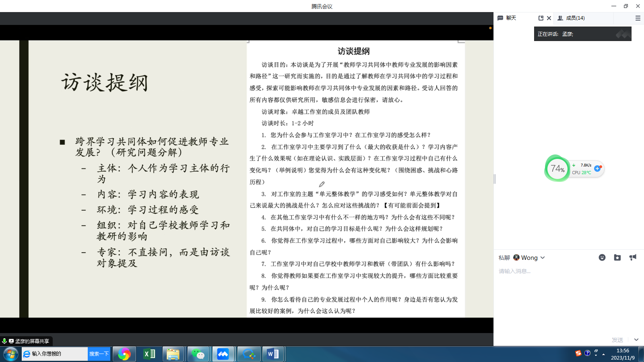The height and width of the screenshot is (362, 644).
Task: Show hidden system tray icons
Action: click(x=603, y=354)
